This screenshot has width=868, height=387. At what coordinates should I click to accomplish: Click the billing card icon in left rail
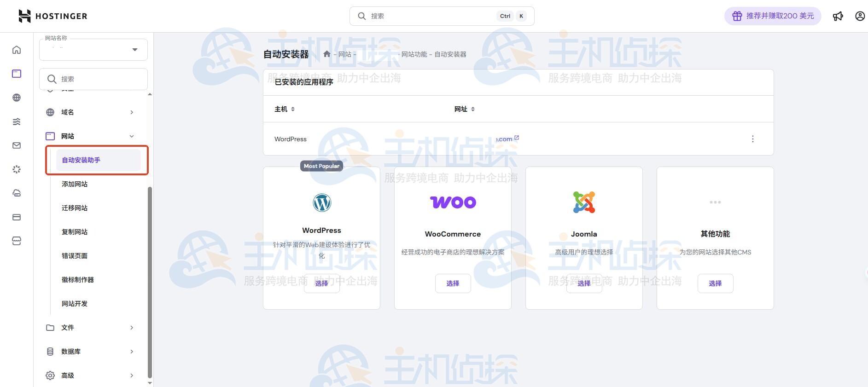17,217
